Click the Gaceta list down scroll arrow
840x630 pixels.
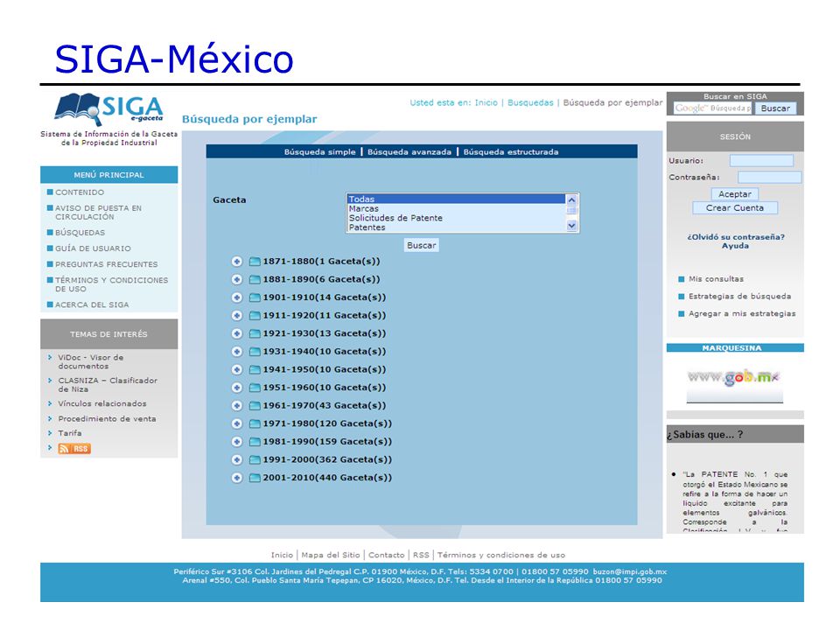571,226
